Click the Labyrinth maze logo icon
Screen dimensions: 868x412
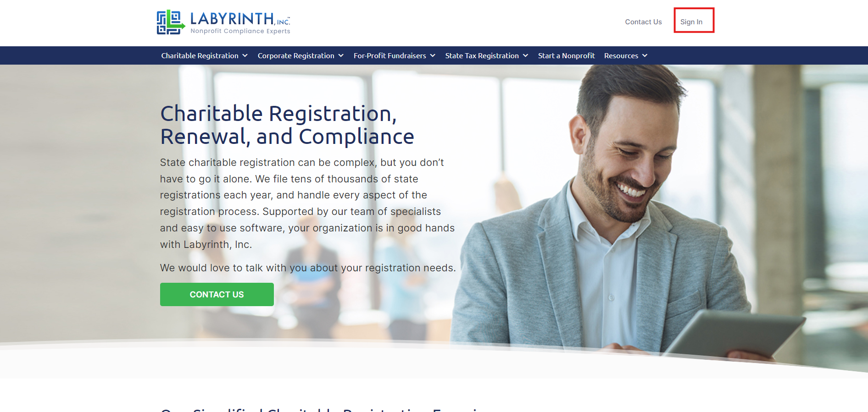(x=171, y=22)
